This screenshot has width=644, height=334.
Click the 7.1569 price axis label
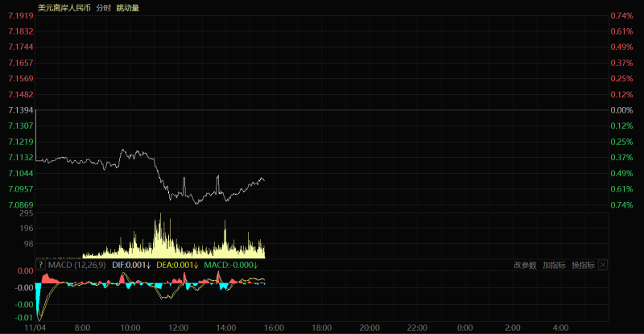coord(21,78)
